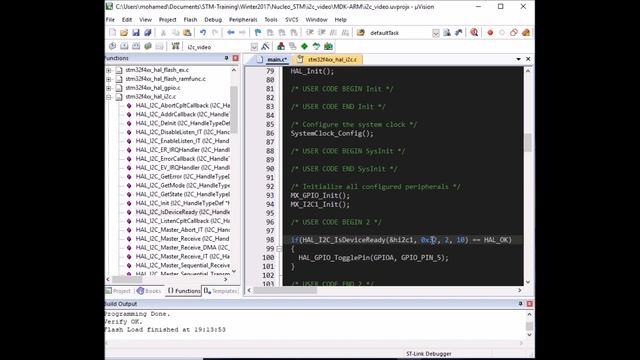
Task: Save the current file via toolbar
Action: pyautogui.click(x=136, y=33)
